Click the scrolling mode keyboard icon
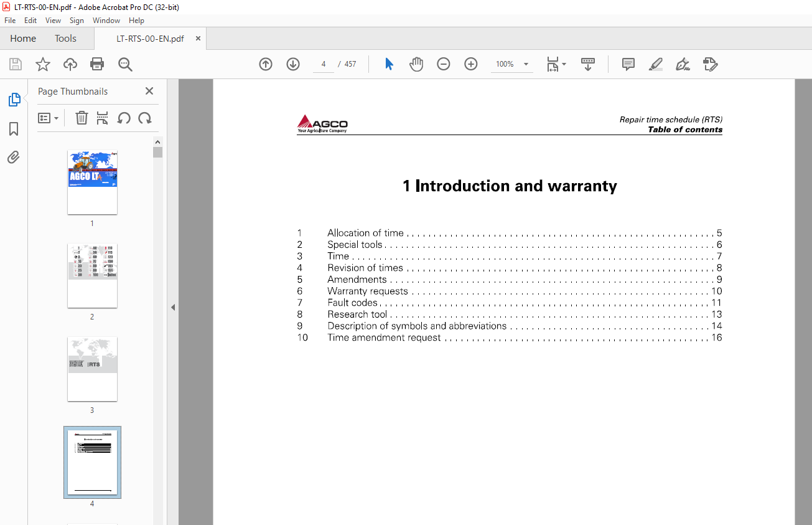The width and height of the screenshot is (812, 525). click(588, 64)
